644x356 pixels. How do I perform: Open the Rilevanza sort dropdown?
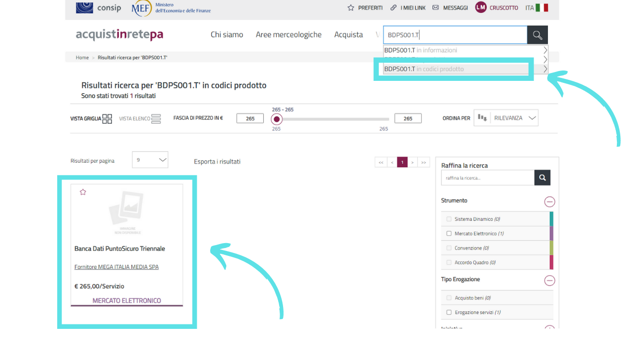[x=514, y=118]
